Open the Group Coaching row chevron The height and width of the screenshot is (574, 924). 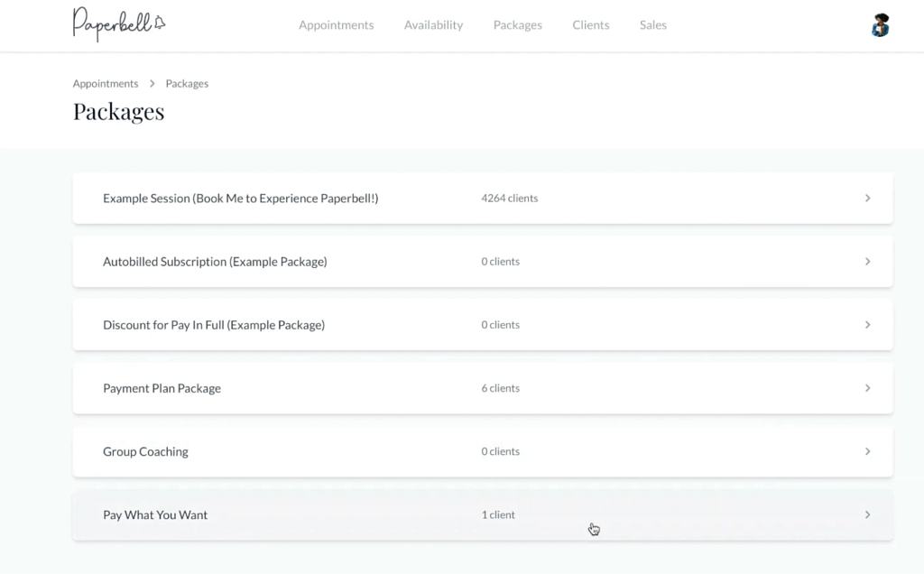pyautogui.click(x=867, y=451)
